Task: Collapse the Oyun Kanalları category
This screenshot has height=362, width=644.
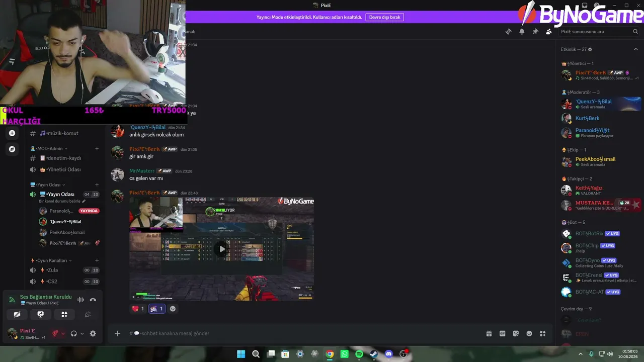Action: tap(51, 260)
